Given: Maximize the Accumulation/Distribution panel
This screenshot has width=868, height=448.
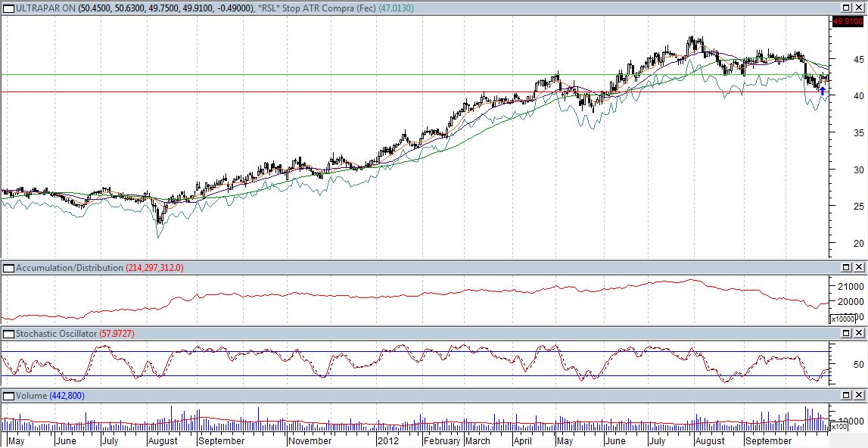Looking at the screenshot, I should pyautogui.click(x=846, y=268).
